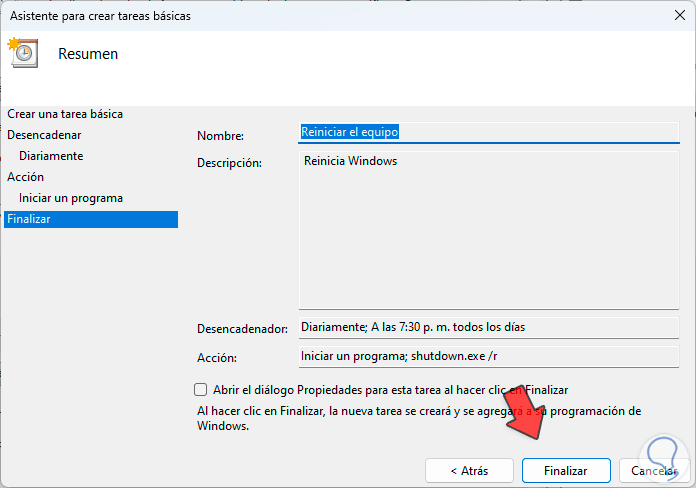Image resolution: width=696 pixels, height=488 pixels.
Task: Go back with the Atrás button
Action: click(468, 470)
